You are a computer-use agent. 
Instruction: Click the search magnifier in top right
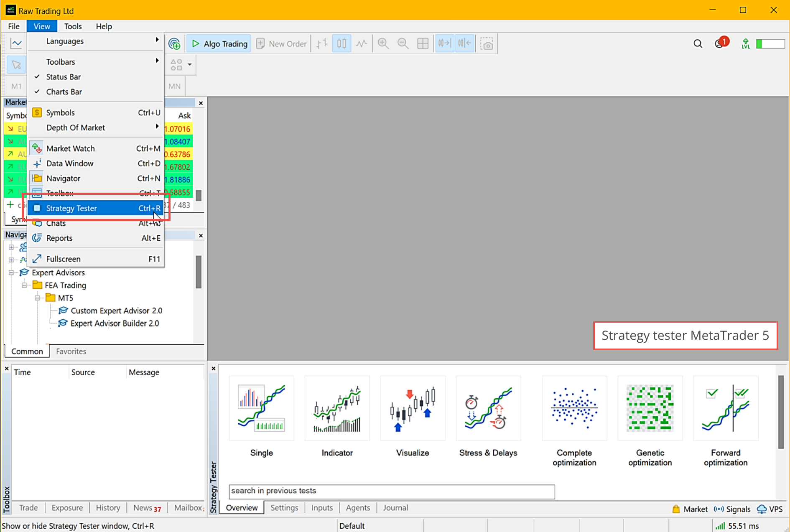click(x=698, y=43)
